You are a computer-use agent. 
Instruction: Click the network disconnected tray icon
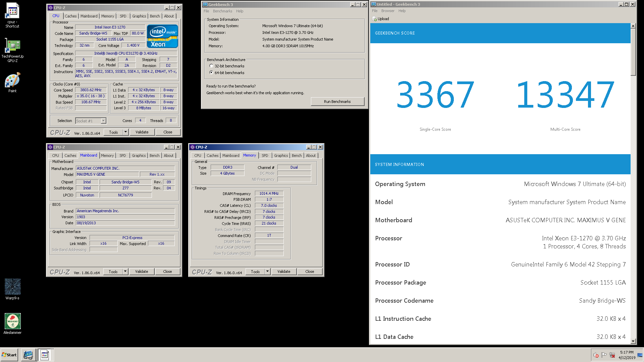[612, 355]
